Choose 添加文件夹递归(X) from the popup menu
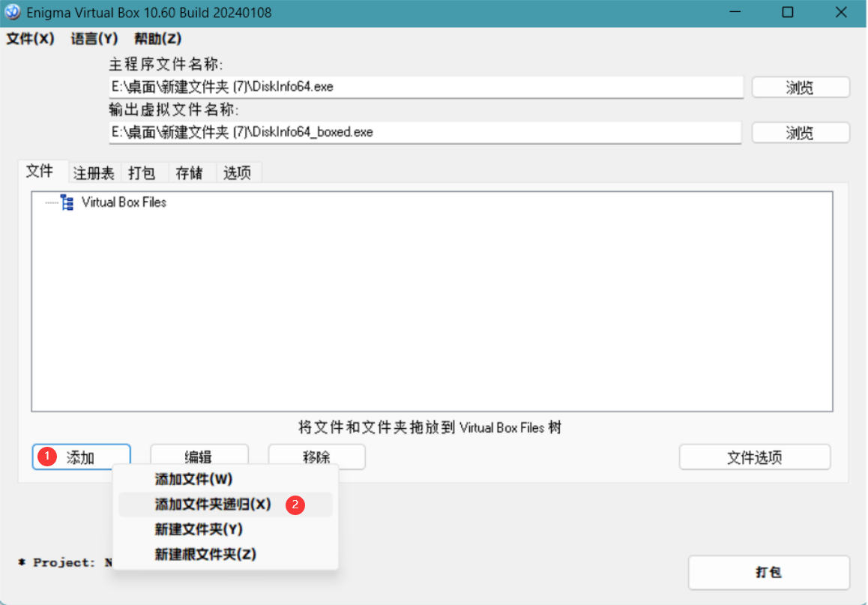The height and width of the screenshot is (605, 868). [x=226, y=505]
